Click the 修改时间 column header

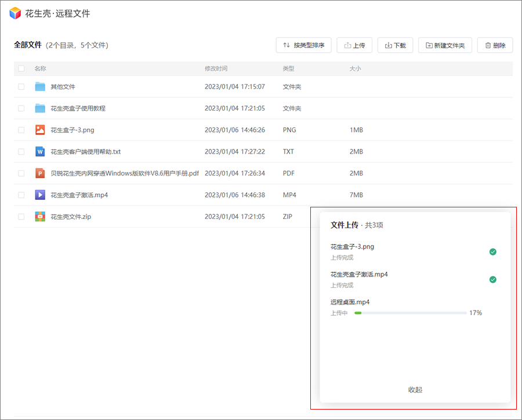[x=216, y=68]
